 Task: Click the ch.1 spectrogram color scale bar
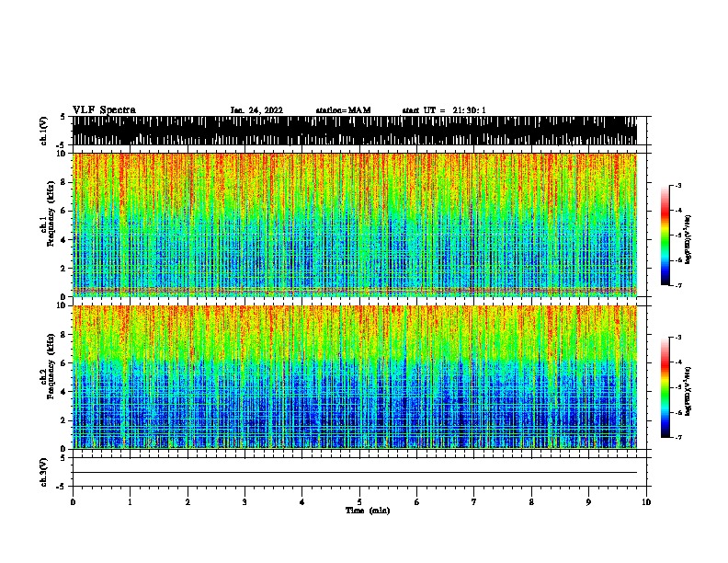pyautogui.click(x=665, y=236)
